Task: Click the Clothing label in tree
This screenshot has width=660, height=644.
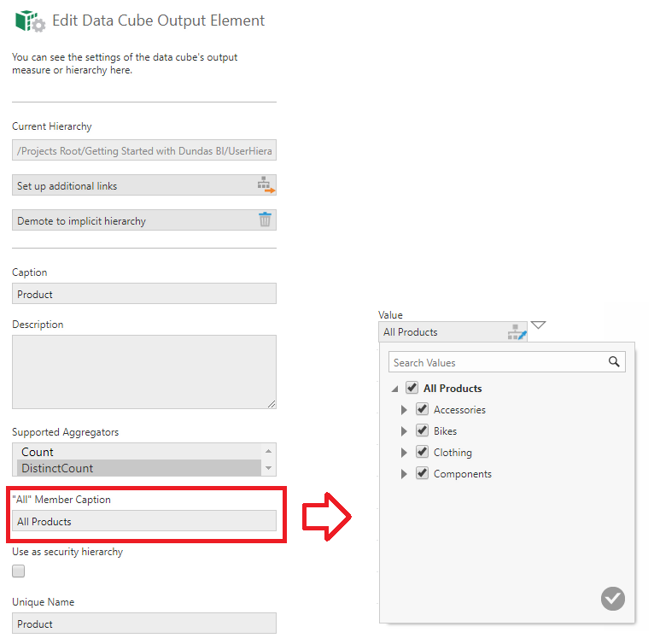Action: pyautogui.click(x=453, y=453)
